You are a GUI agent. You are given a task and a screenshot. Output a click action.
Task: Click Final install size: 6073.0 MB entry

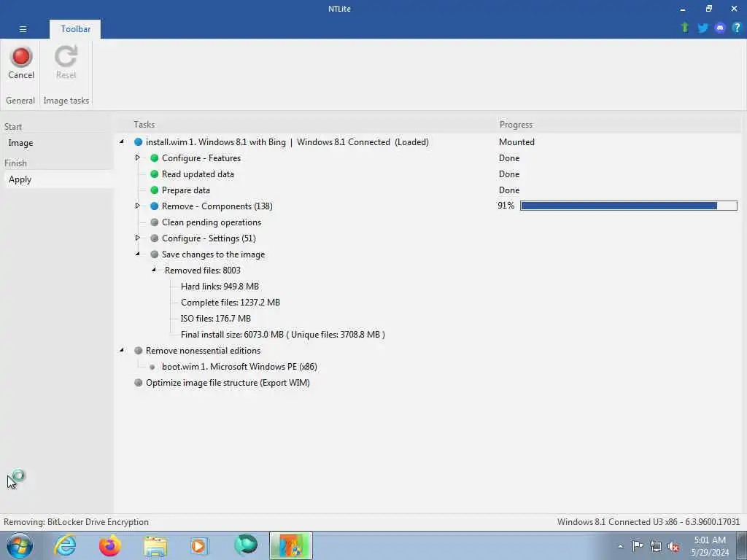[282, 334]
